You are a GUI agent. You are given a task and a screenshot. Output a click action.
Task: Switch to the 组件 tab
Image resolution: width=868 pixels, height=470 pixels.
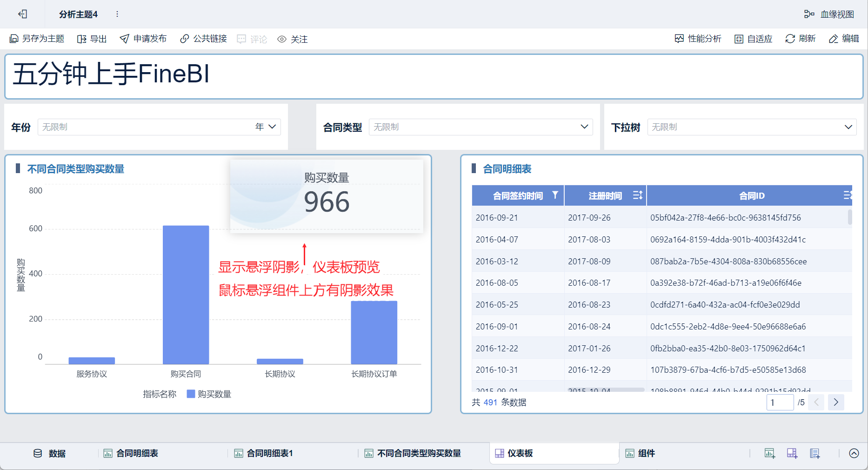(x=640, y=453)
